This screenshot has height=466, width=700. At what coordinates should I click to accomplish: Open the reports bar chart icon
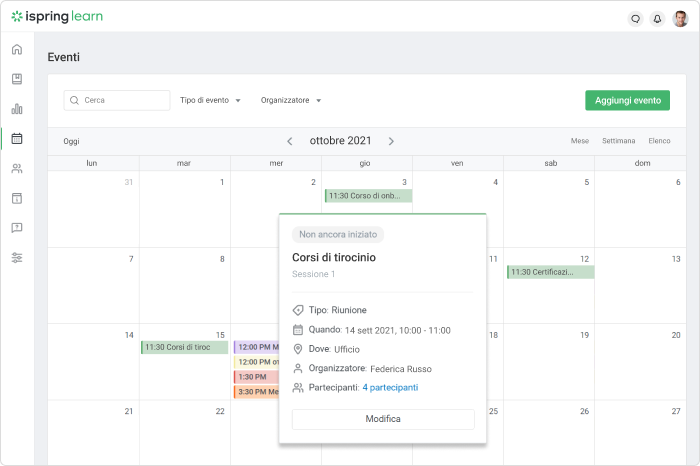(17, 109)
